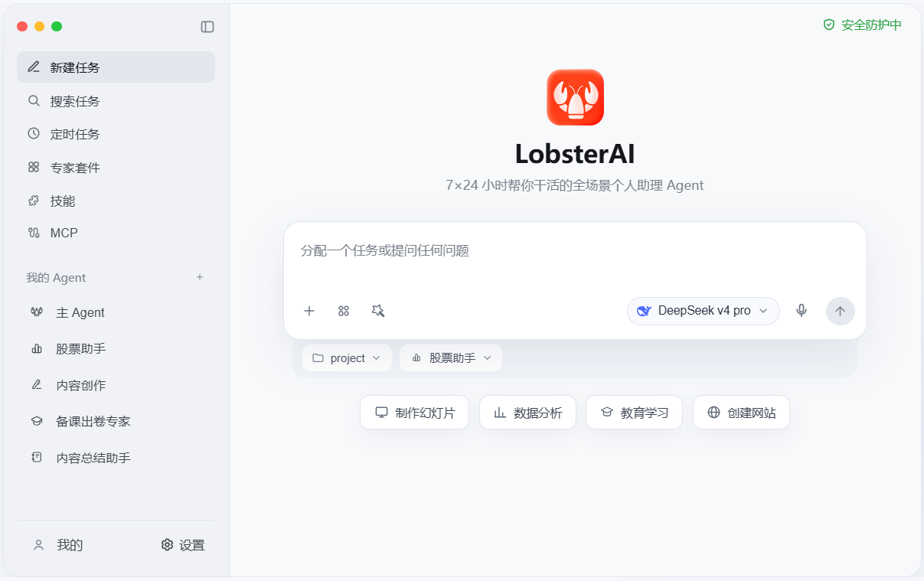Click the pen icon beside 内容创作
Viewport: 924px width, 581px height.
point(37,385)
